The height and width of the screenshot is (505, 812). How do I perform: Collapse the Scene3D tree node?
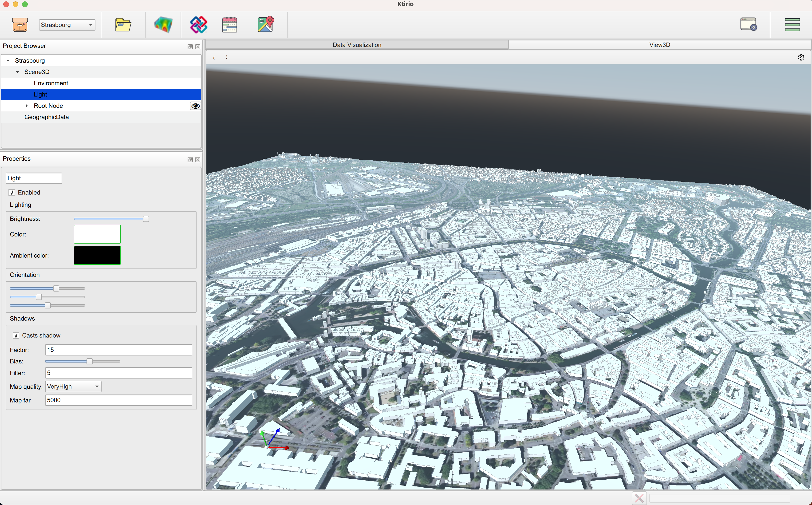17,72
